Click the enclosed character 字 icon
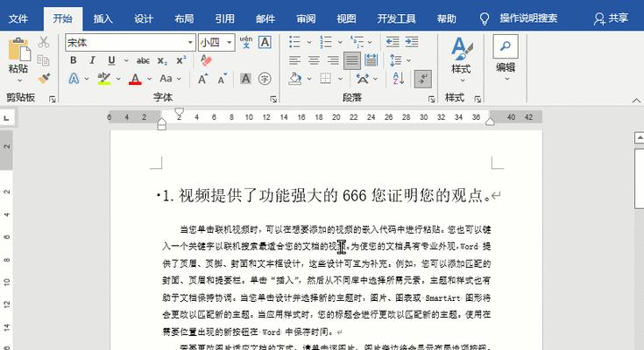 pos(265,79)
